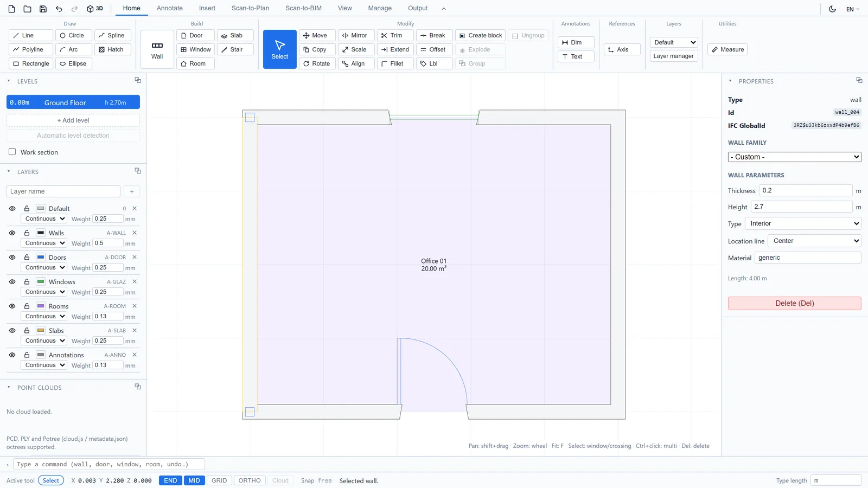
Task: Place a Door
Action: [x=195, y=35]
